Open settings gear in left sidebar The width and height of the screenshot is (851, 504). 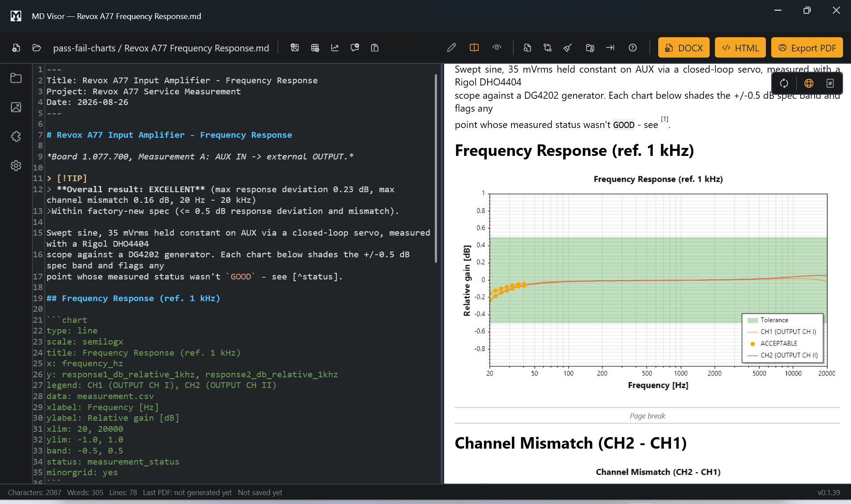click(x=16, y=166)
